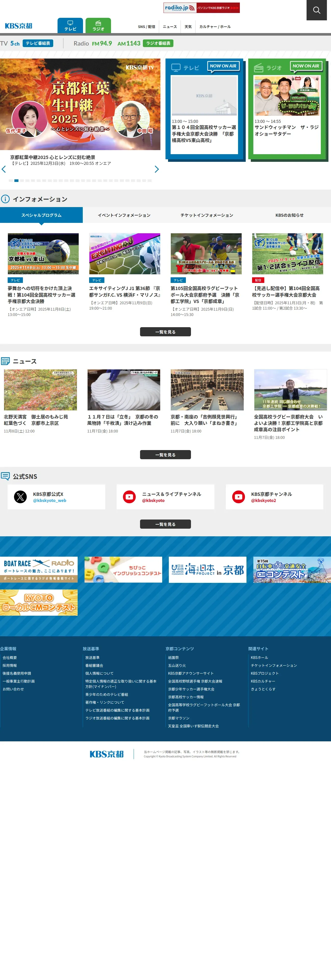The width and height of the screenshot is (331, 980).
Task: Click the ニュース section icon
Action: (x=5, y=361)
